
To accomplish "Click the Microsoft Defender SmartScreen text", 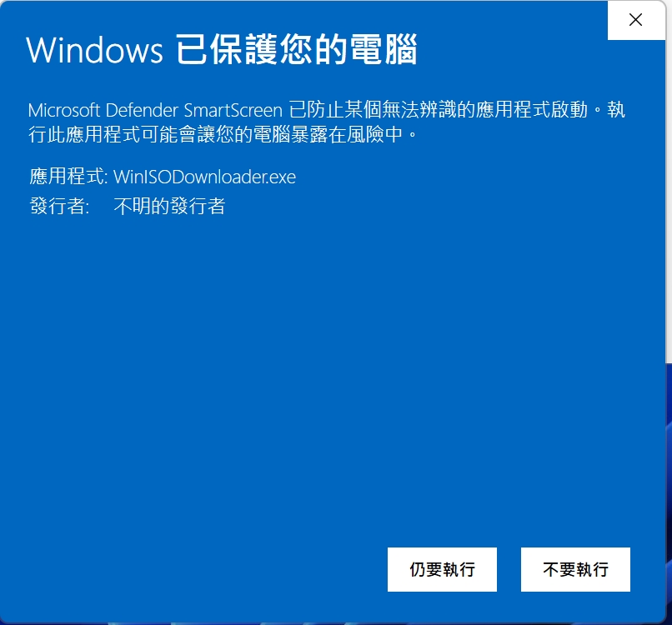I will click(x=155, y=111).
